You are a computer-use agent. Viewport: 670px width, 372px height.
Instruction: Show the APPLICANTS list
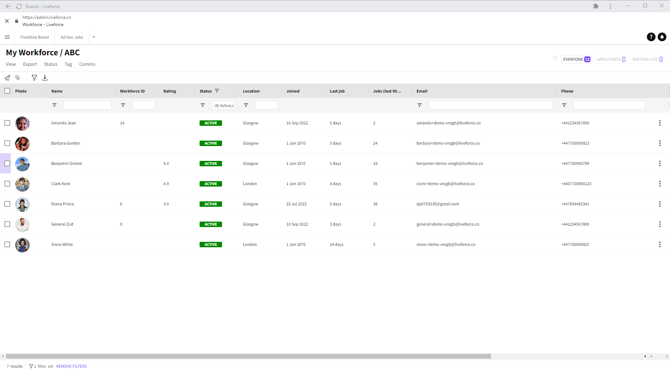click(611, 59)
